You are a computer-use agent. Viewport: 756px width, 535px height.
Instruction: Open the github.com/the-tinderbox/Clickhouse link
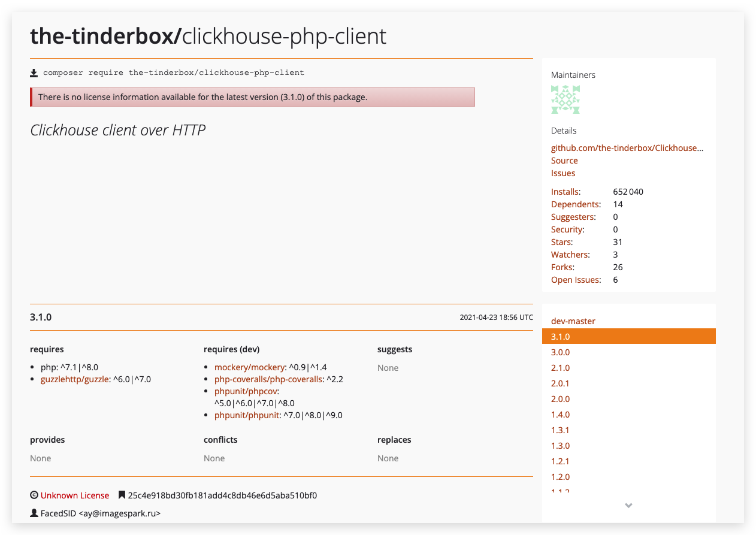point(627,148)
